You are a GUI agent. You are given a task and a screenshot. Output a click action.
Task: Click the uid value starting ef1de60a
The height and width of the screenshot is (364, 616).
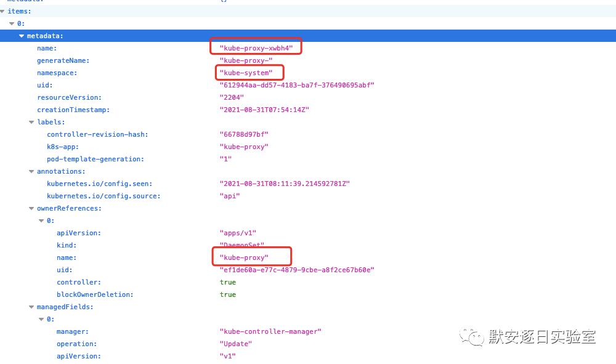(x=297, y=270)
